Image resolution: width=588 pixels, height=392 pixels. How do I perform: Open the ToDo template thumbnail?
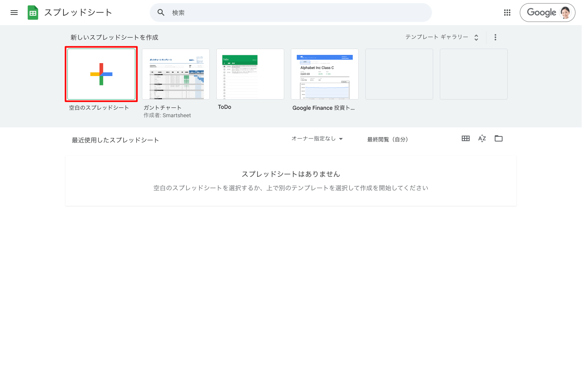pyautogui.click(x=250, y=74)
